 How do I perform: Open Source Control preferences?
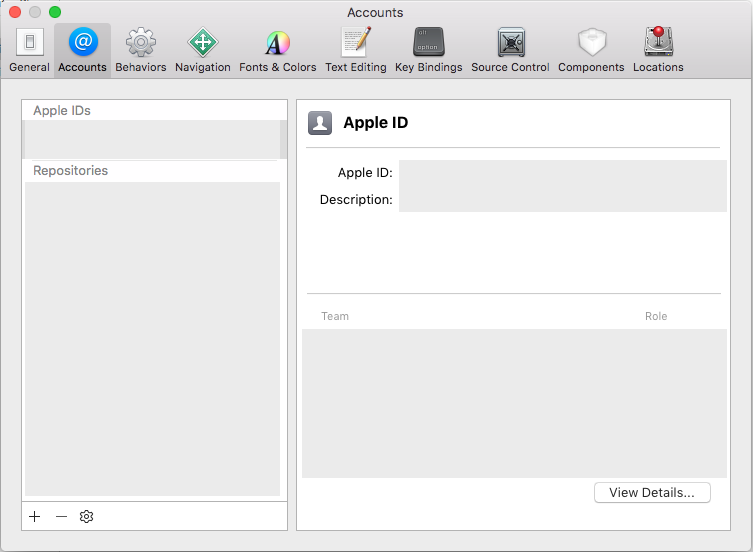coord(510,50)
